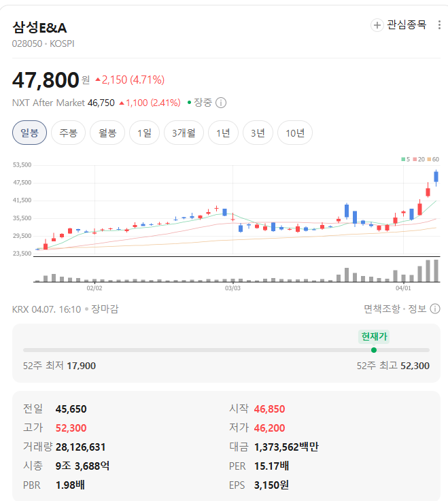The width and height of the screenshot is (448, 501).
Task: Click the PER value 15.17배
Action: point(272,466)
